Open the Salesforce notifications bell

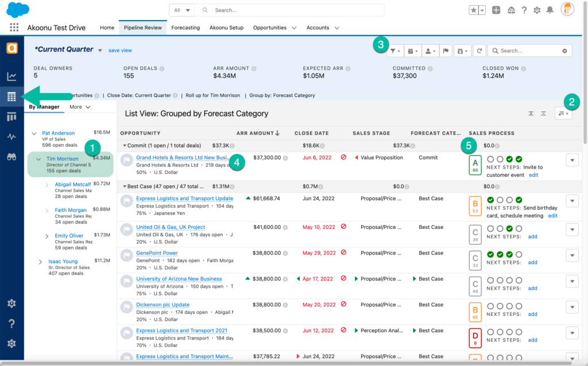click(550, 10)
